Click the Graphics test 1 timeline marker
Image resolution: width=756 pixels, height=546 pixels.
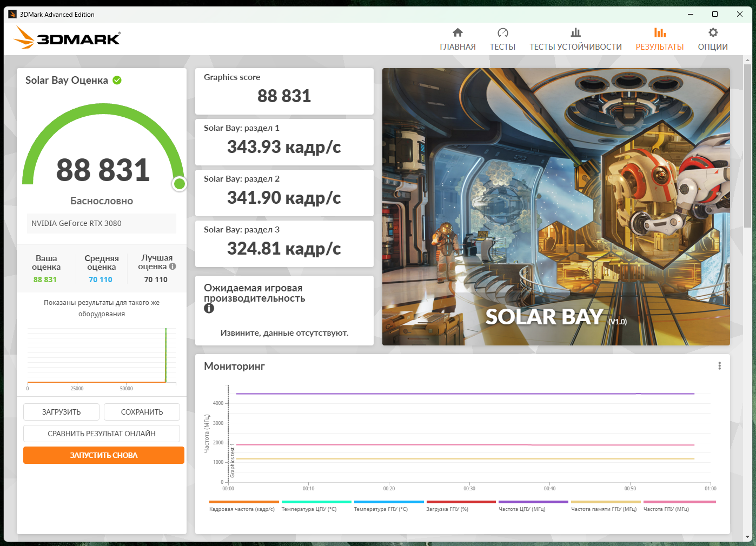pyautogui.click(x=233, y=461)
